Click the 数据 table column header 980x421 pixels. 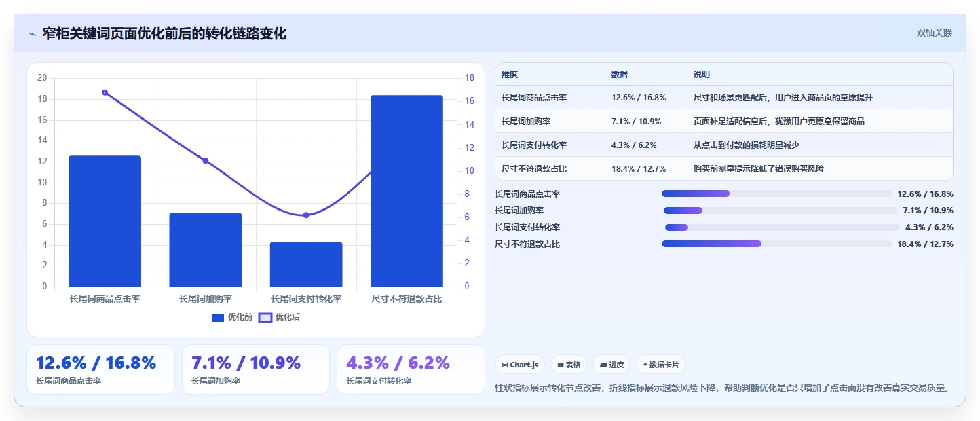tap(620, 75)
